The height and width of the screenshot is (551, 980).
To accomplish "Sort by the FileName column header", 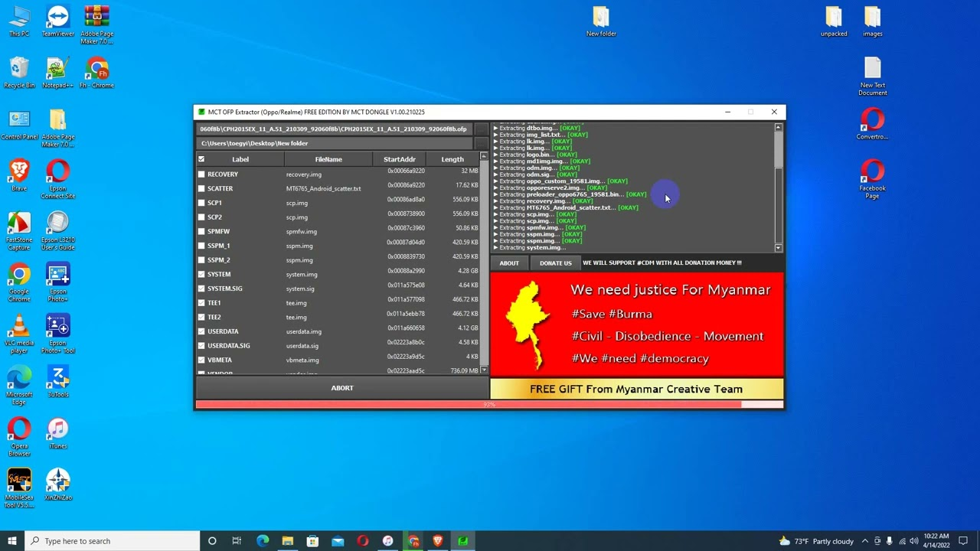I will 328,159.
